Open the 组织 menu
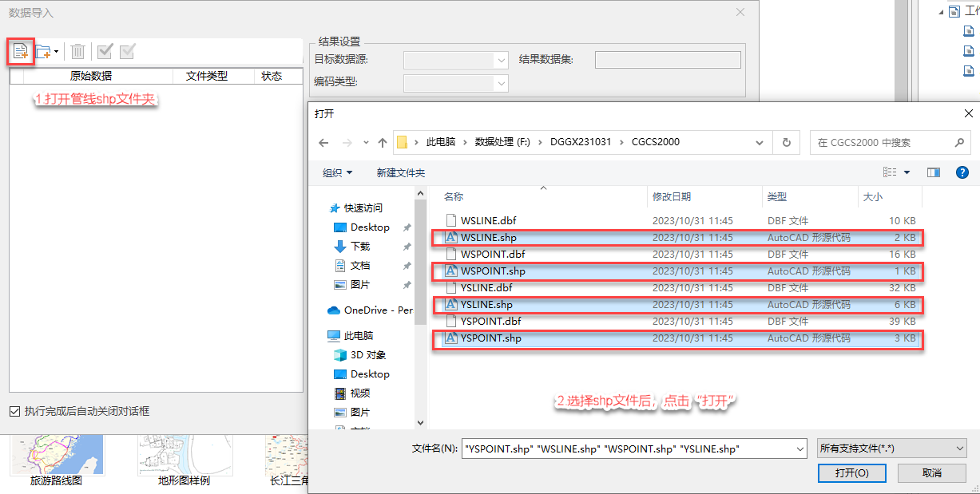This screenshot has height=494, width=980. click(x=338, y=172)
